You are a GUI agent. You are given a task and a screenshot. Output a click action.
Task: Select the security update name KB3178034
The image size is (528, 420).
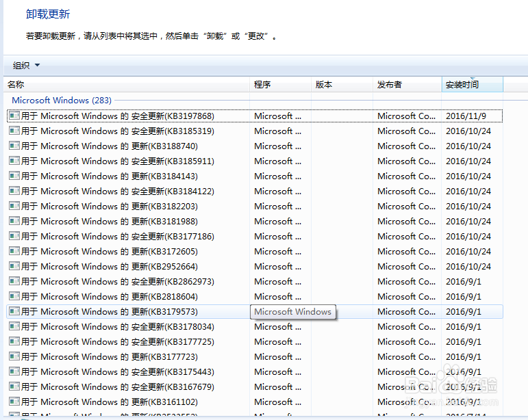118,327
